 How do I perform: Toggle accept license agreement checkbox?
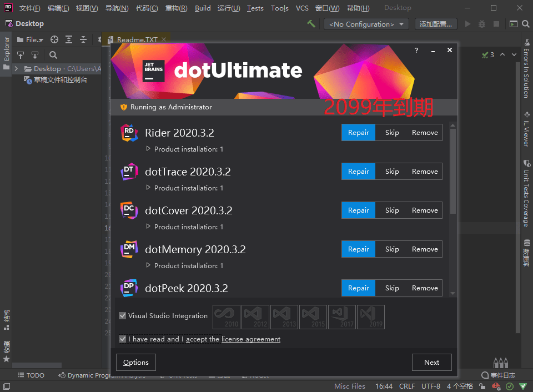coord(123,339)
